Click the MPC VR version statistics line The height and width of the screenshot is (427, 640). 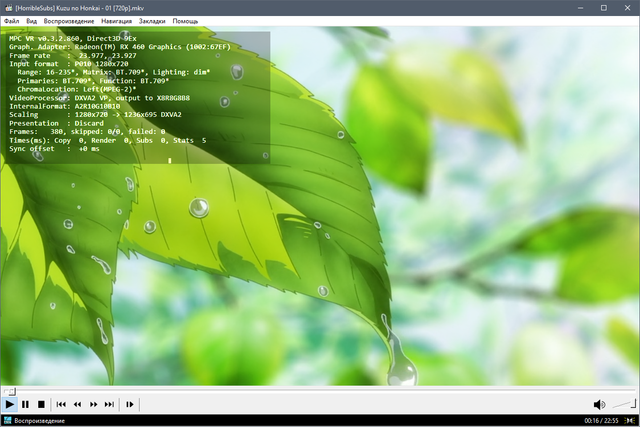click(x=73, y=38)
